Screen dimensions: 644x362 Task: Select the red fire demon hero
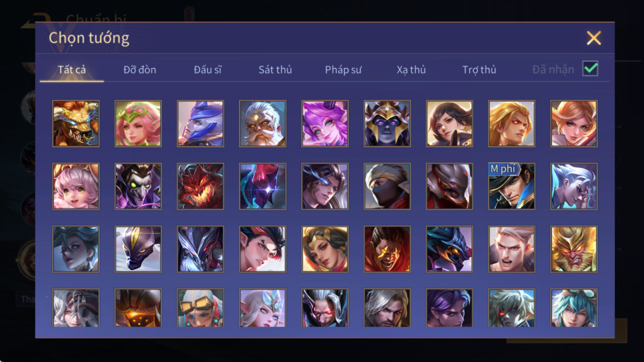(x=201, y=186)
